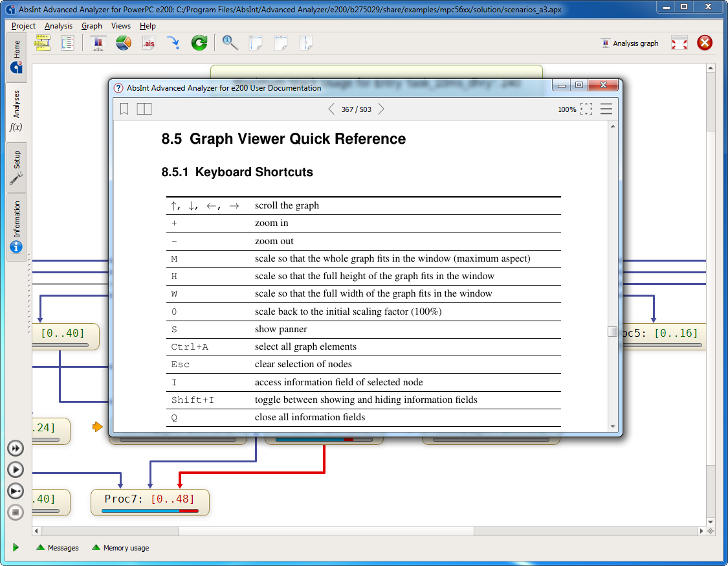Click the zoom 100% magnifier icon
The height and width of the screenshot is (566, 728).
(230, 43)
